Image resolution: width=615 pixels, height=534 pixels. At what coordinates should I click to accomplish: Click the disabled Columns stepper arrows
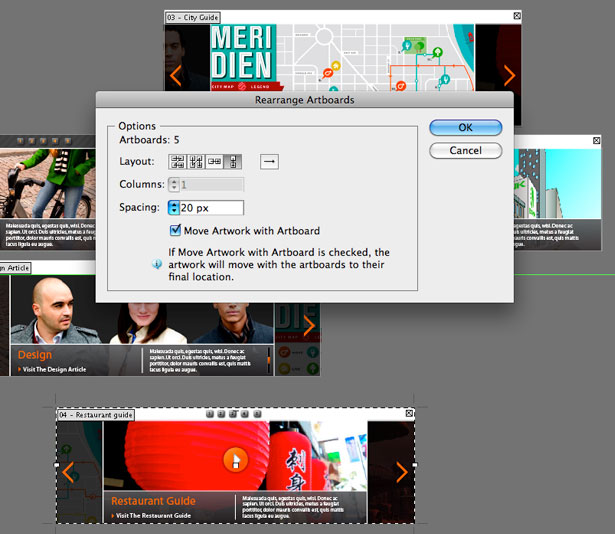point(174,184)
